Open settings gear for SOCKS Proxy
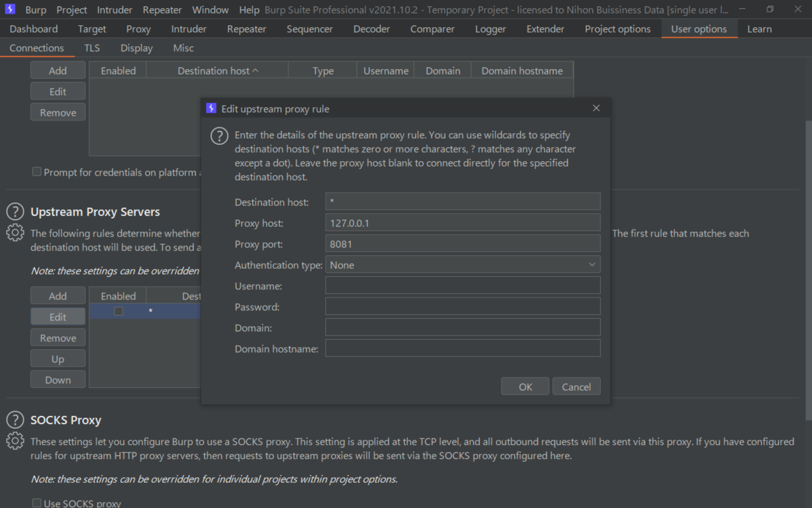 click(15, 440)
